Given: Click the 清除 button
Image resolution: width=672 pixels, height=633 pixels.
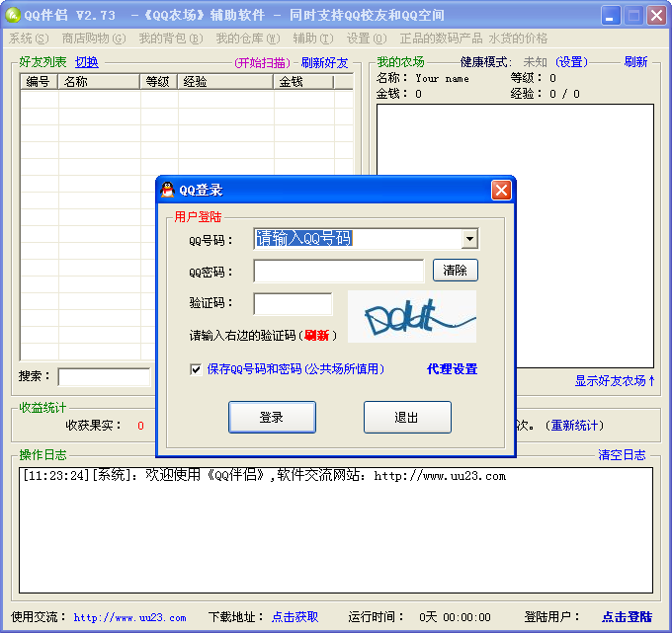Looking at the screenshot, I should pos(456,271).
